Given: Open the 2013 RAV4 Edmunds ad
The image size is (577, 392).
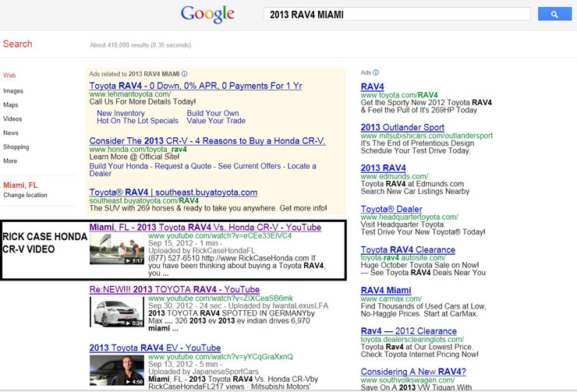Looking at the screenshot, I should pos(383,168).
